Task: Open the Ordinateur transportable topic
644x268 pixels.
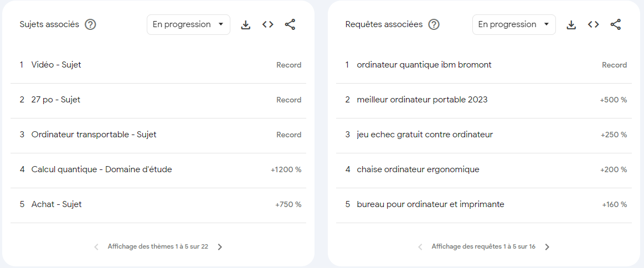Action: [158, 135]
